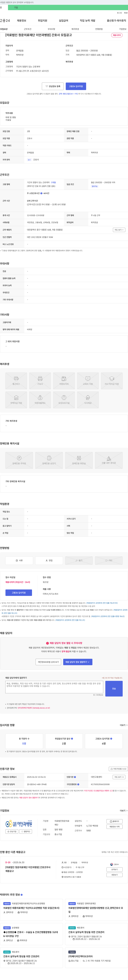Viewport: 128px width, 980px height.
Task: Jump to the 복리후생 section tab
Action: click(75, 29)
